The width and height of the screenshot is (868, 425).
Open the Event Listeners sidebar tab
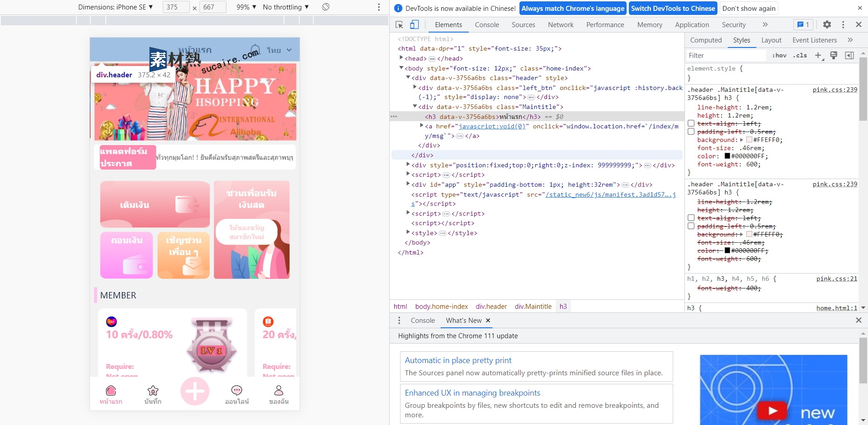[x=814, y=40]
